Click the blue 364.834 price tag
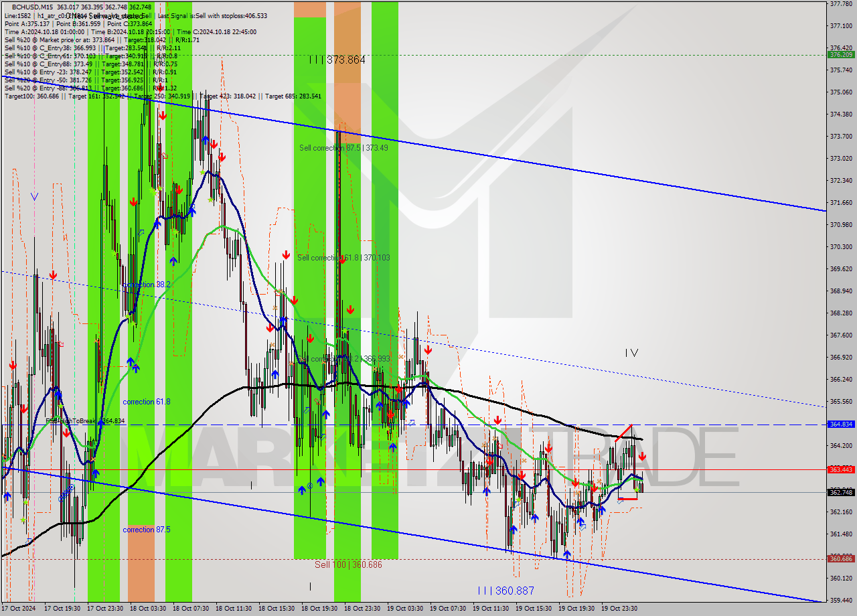 (x=841, y=425)
